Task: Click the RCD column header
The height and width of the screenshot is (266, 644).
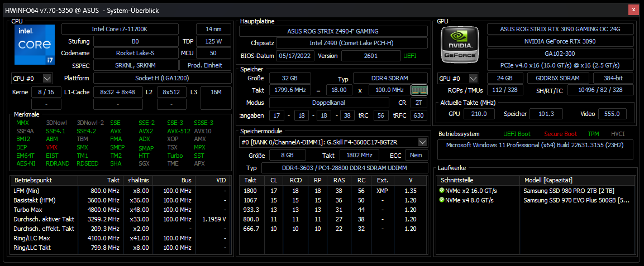Action: [295, 180]
